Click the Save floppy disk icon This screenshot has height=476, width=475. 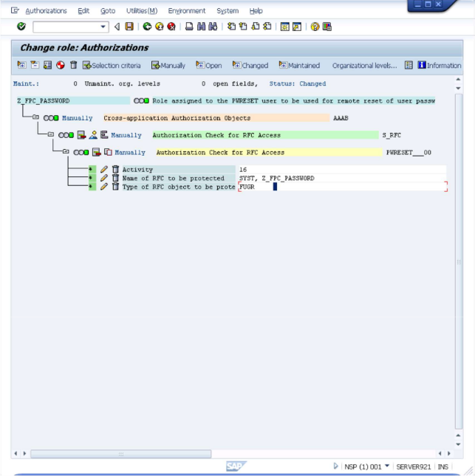[129, 27]
